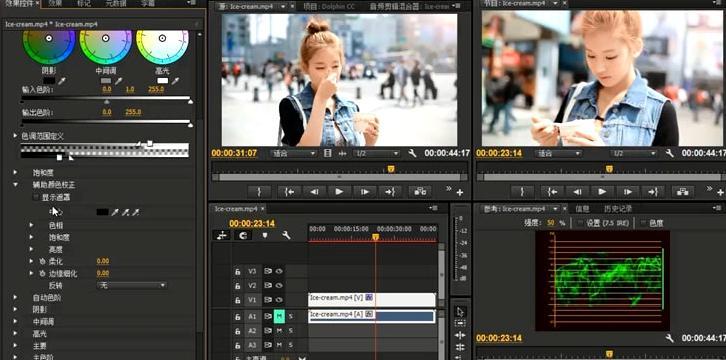Choose the Rolling Edit tool
Image resolution: width=726 pixels, height=360 pixels.
point(460,347)
